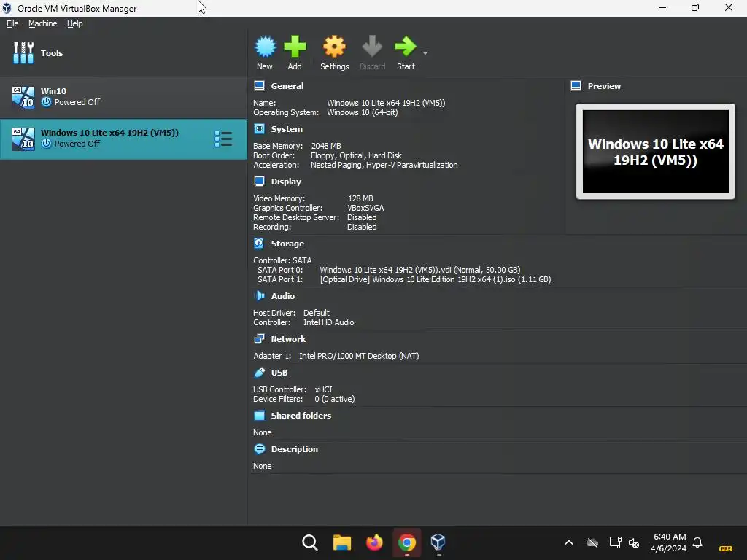Click the Audio speaker icon
This screenshot has height=560, width=747.
259,296
